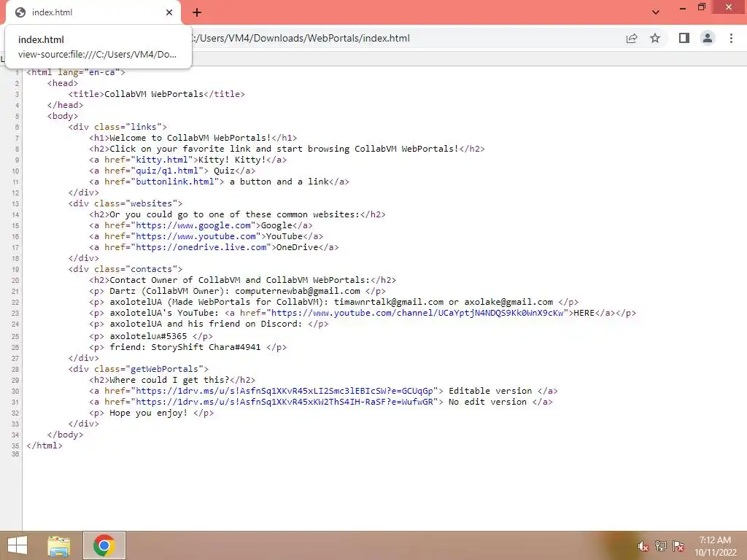Follow the https://www.google.com link
The image size is (747, 560).
point(193,226)
